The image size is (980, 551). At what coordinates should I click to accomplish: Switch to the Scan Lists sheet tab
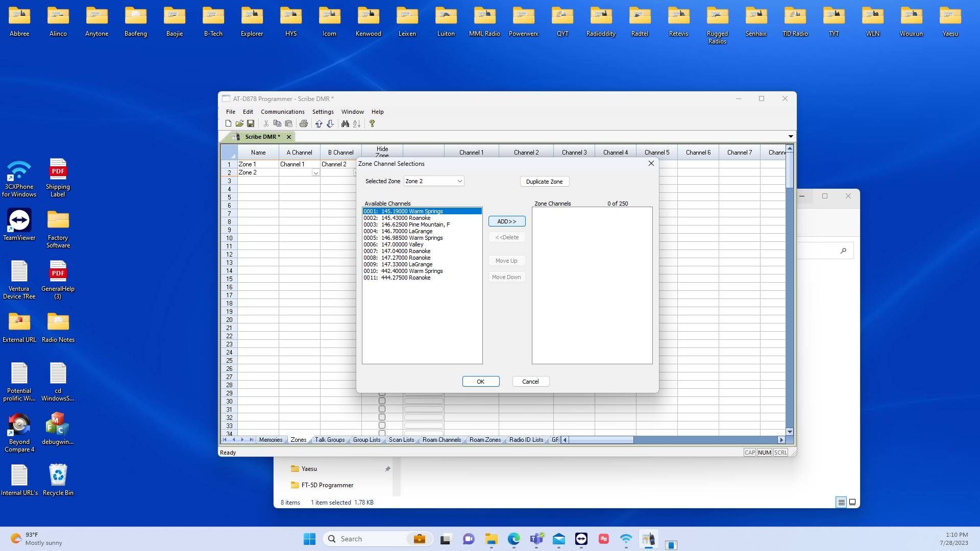(402, 440)
